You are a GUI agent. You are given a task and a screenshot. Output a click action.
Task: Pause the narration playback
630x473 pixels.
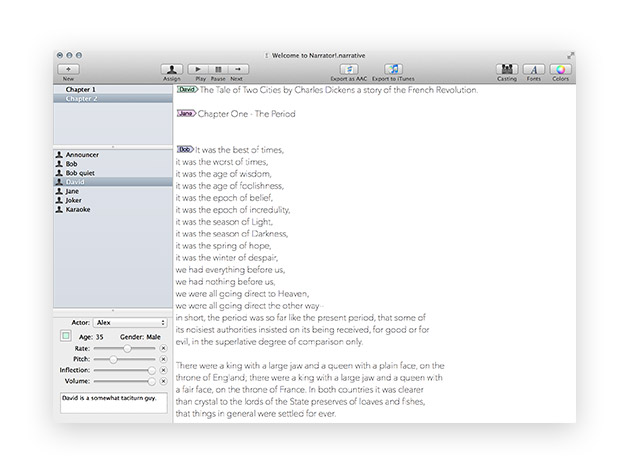(218, 70)
